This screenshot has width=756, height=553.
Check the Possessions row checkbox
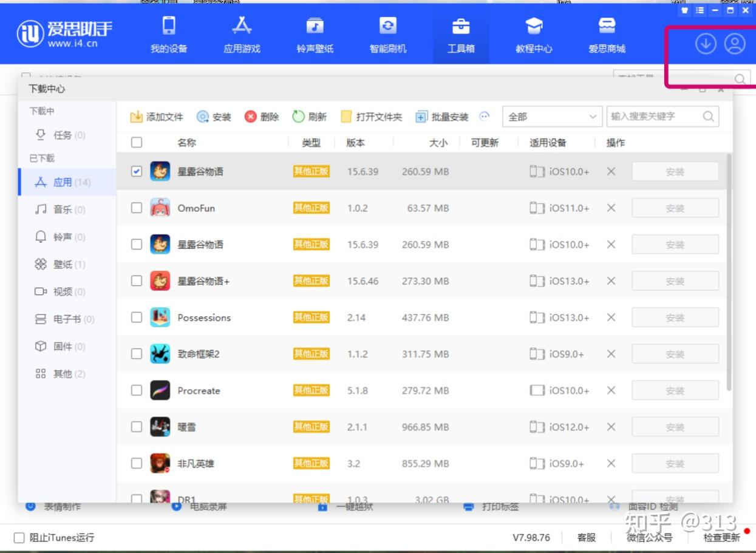(137, 317)
